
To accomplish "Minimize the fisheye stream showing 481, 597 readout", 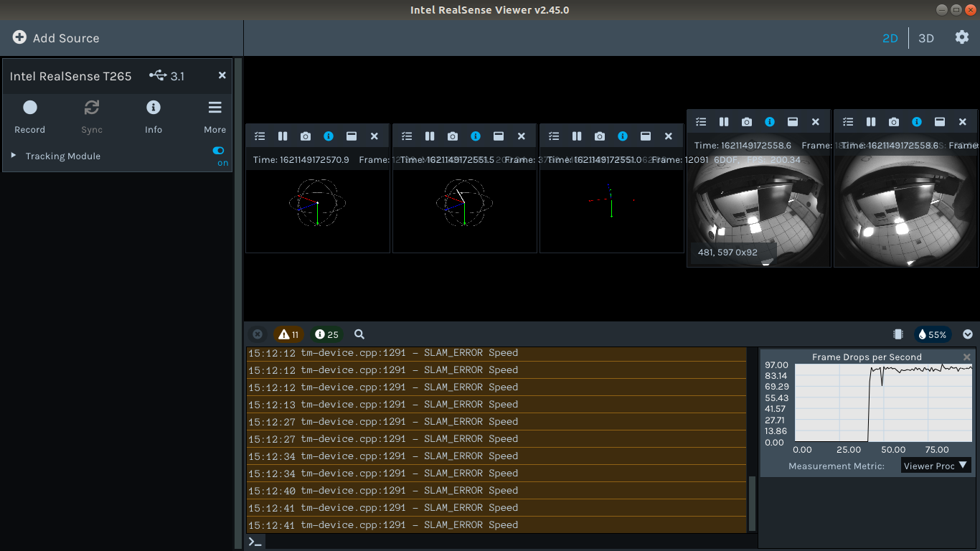I will (x=793, y=122).
